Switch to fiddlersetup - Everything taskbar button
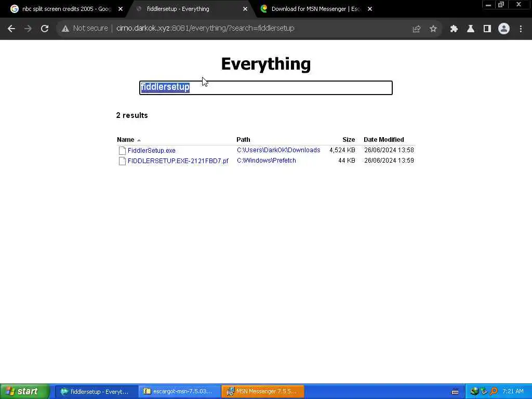Viewport: 532px width, 399px height. coord(96,392)
